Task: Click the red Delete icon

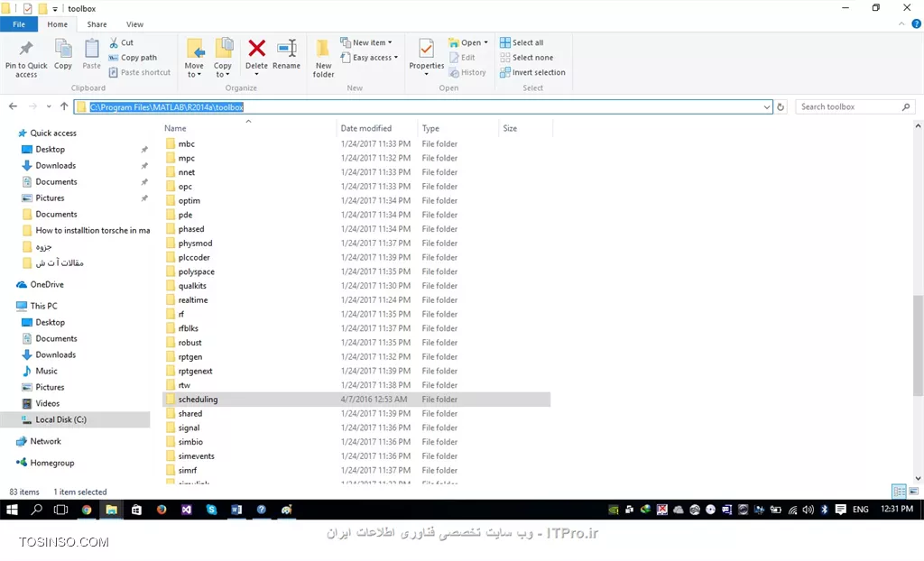Action: 256,49
